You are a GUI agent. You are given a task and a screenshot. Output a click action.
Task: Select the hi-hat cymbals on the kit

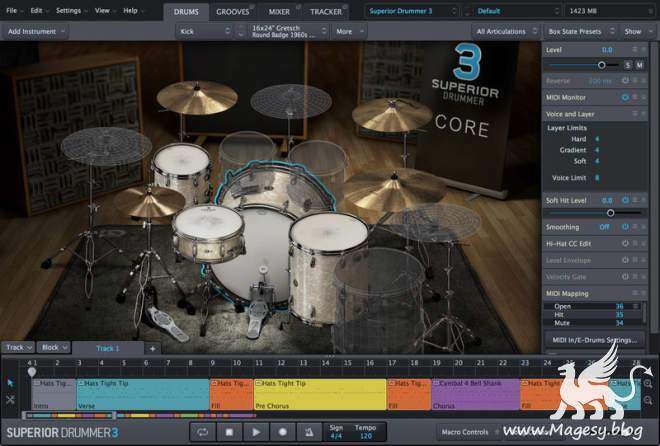[x=149, y=201]
